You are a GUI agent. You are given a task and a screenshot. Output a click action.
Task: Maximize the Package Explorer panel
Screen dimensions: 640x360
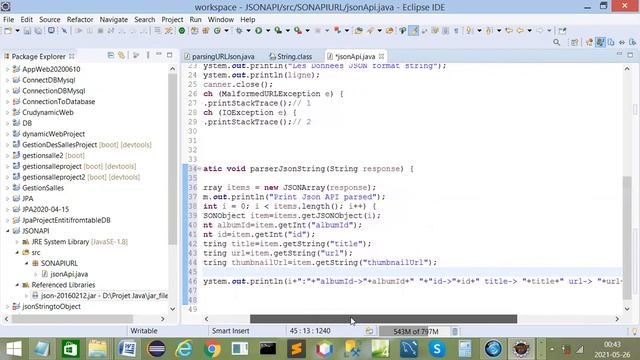coord(169,55)
